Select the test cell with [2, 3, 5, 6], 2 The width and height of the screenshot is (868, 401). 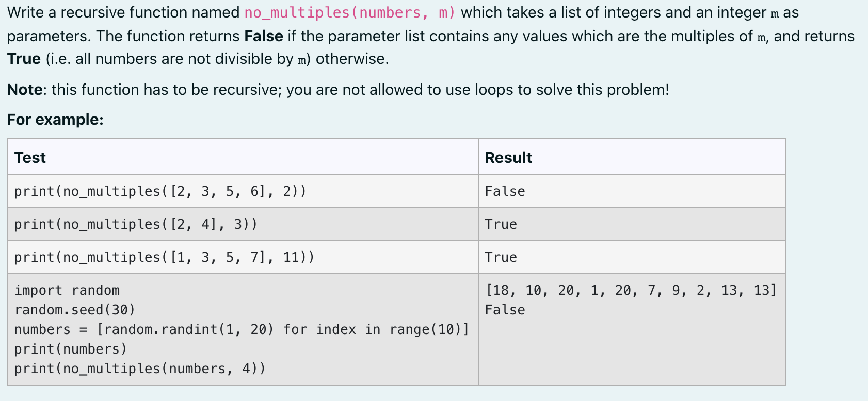tap(243, 191)
